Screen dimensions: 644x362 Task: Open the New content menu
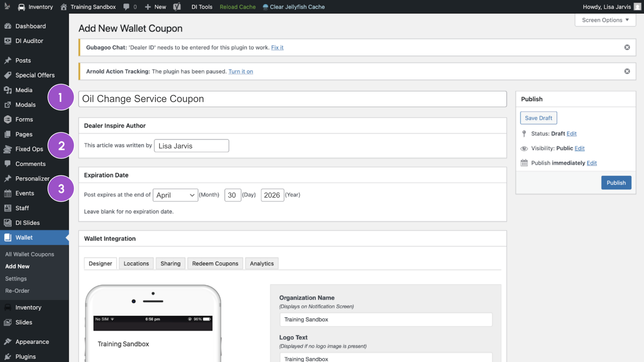155,7
